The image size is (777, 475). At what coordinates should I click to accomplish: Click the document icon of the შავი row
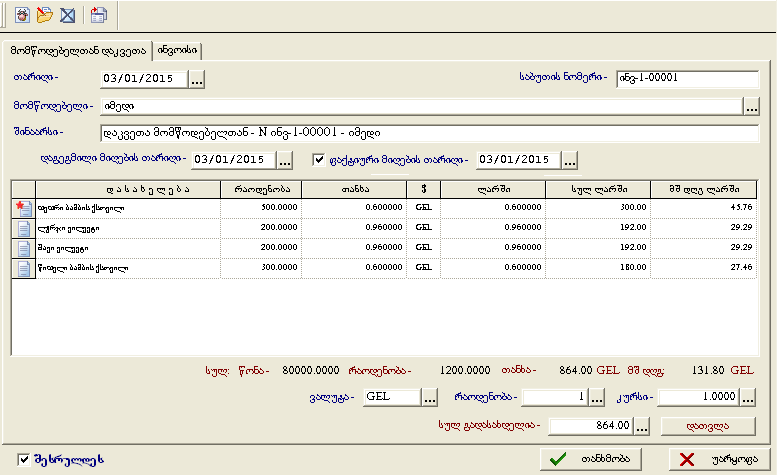tap(23, 248)
